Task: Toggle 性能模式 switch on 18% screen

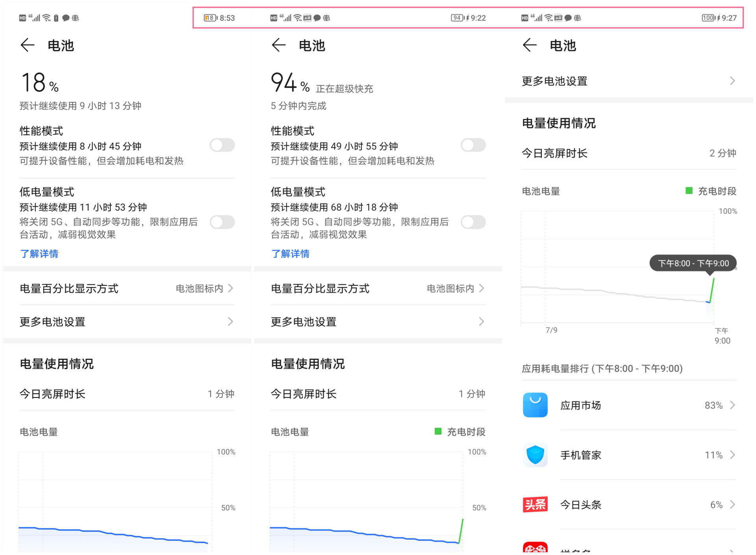Action: [222, 145]
